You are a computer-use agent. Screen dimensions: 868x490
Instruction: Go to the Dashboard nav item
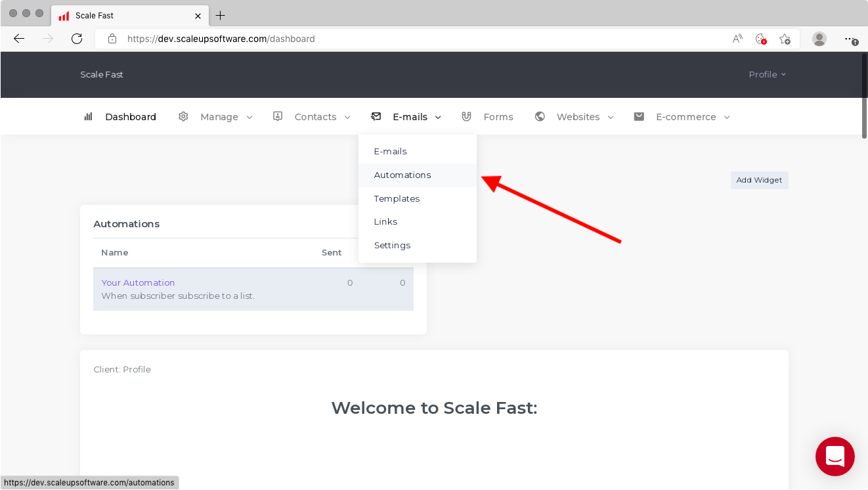click(x=131, y=117)
